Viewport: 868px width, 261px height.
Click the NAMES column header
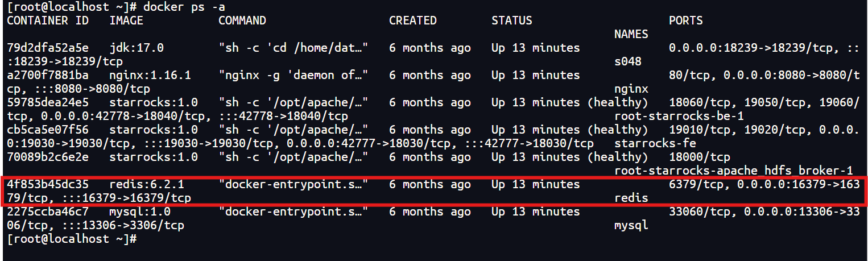[631, 34]
